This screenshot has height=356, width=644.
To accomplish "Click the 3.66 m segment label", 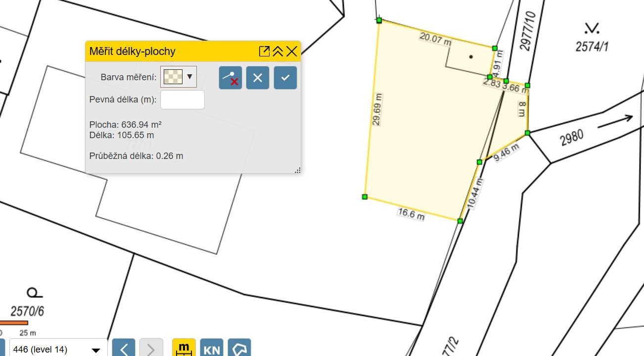I will [515, 89].
